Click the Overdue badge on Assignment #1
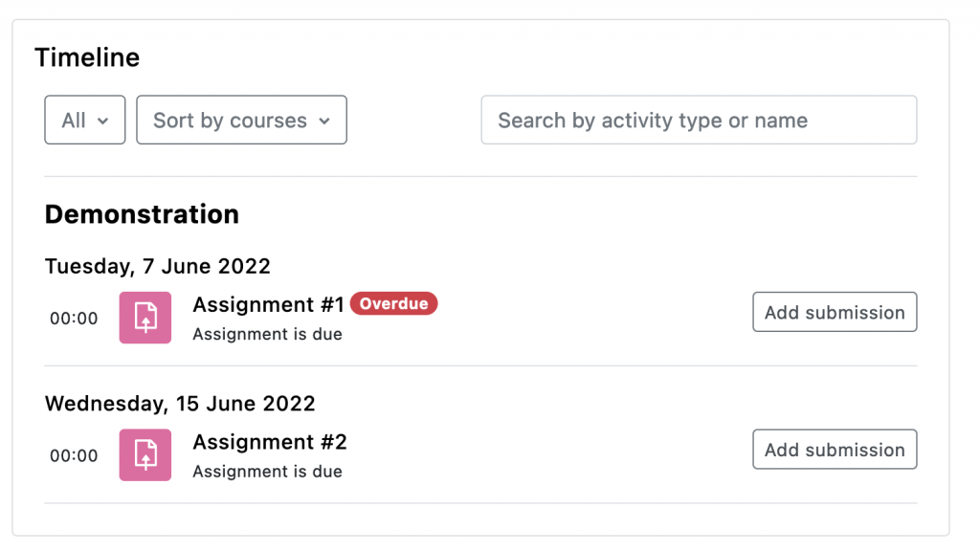This screenshot has height=552, width=980. click(394, 303)
